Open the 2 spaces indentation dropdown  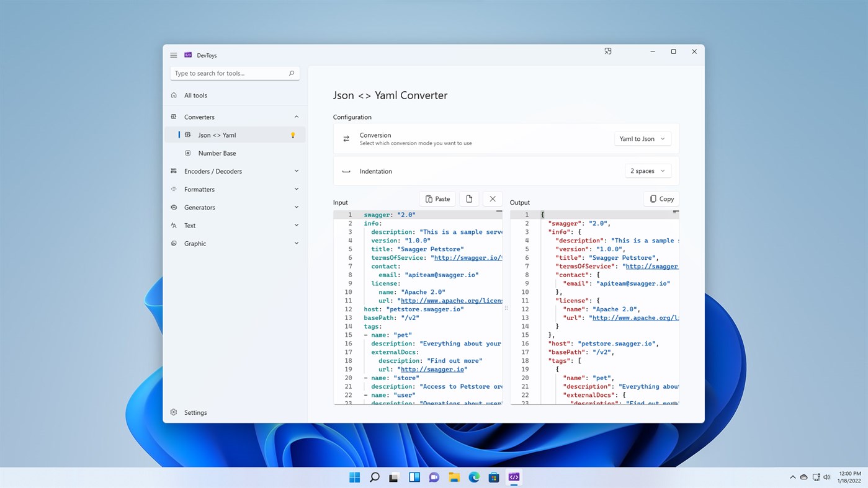click(x=648, y=170)
